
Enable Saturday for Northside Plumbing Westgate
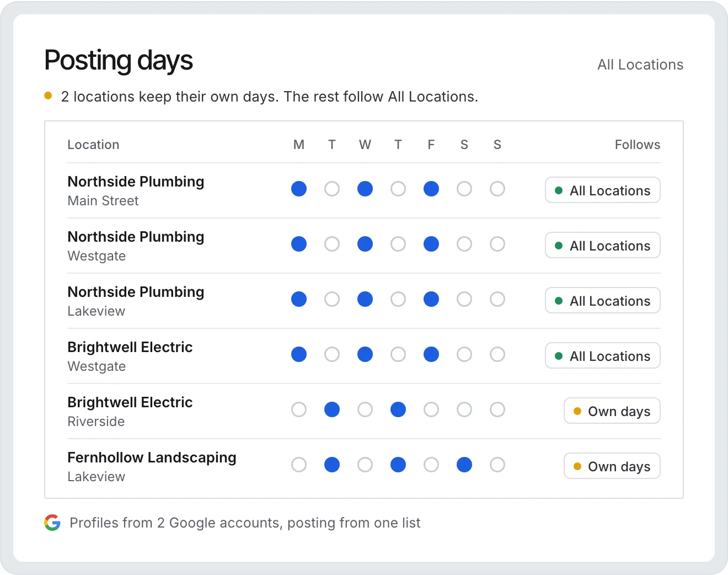[x=464, y=244]
